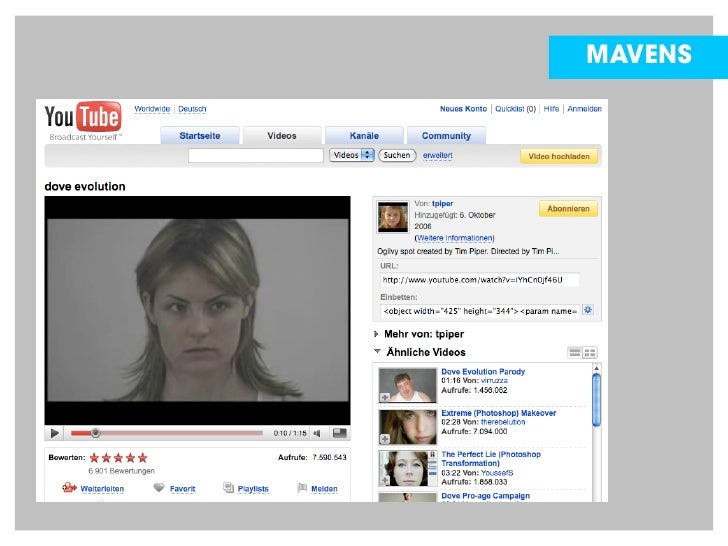Click the Playlists icon
The height and width of the screenshot is (546, 728).
tap(228, 488)
